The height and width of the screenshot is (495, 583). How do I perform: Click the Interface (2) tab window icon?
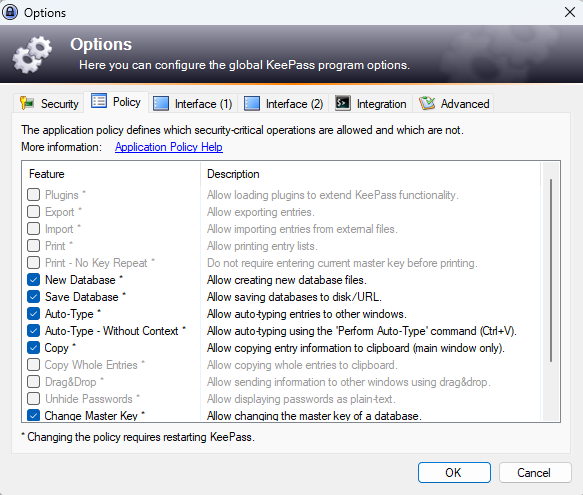pos(252,103)
